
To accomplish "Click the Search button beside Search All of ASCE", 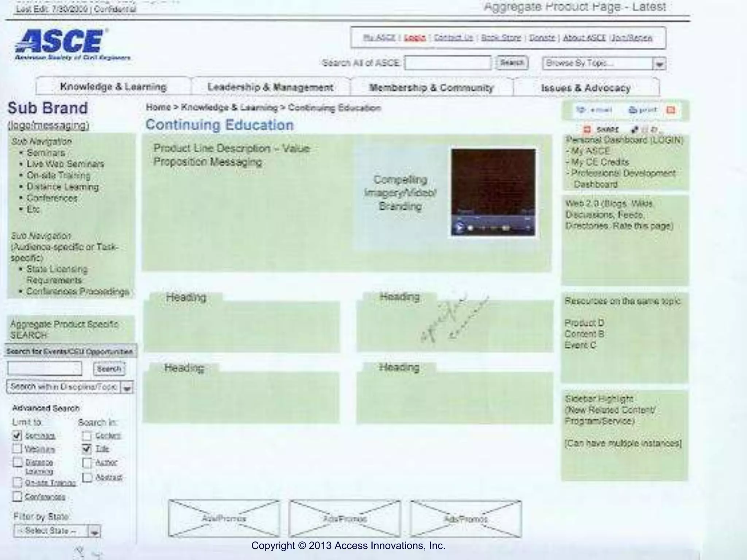I will (x=512, y=63).
